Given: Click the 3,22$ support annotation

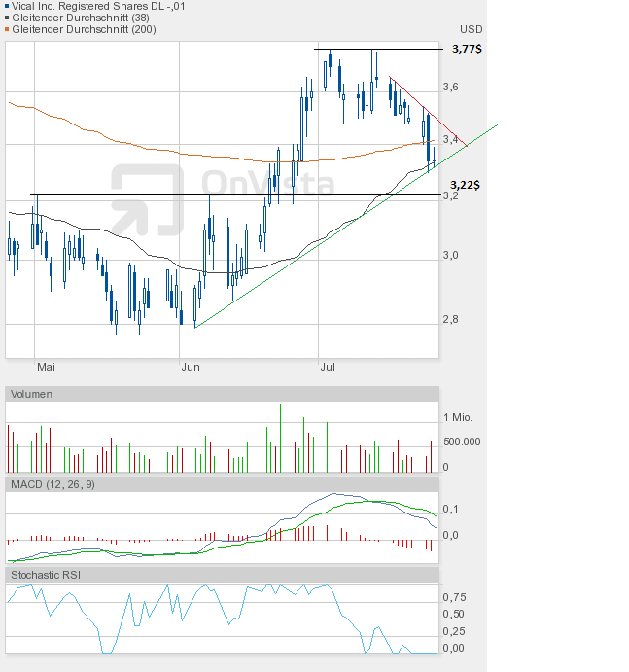Looking at the screenshot, I should click(x=465, y=185).
